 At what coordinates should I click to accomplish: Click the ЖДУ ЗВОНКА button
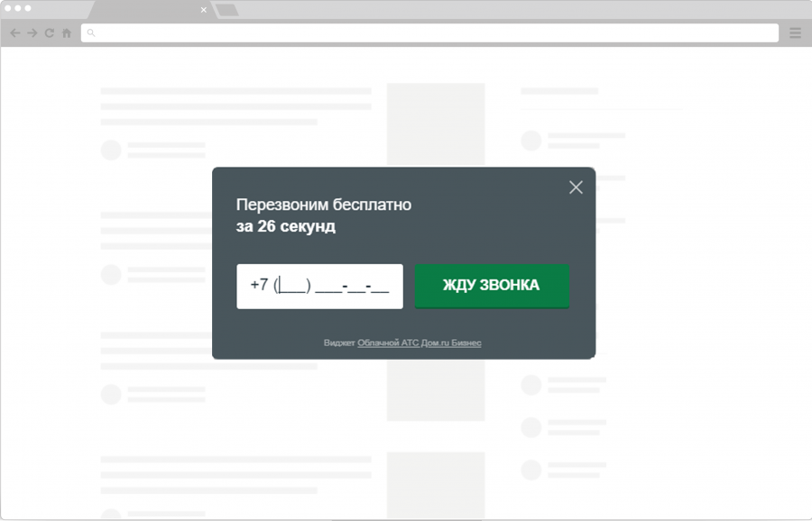click(492, 286)
